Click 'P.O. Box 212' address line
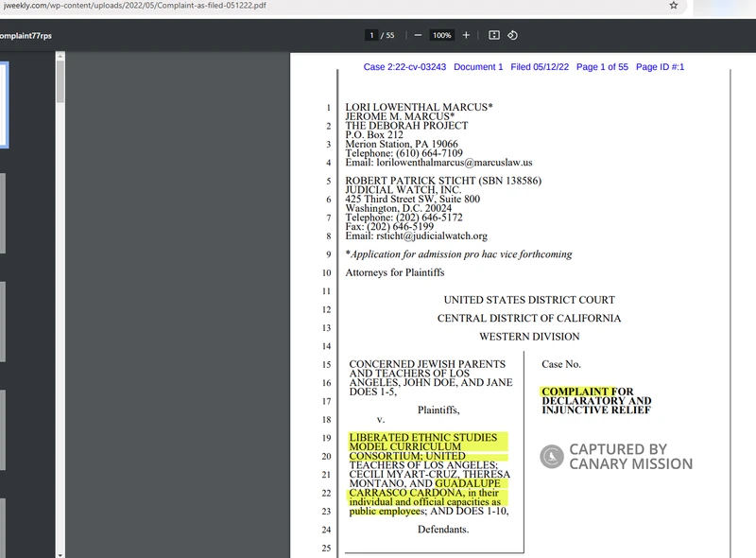Image resolution: width=756 pixels, height=558 pixels. click(374, 134)
